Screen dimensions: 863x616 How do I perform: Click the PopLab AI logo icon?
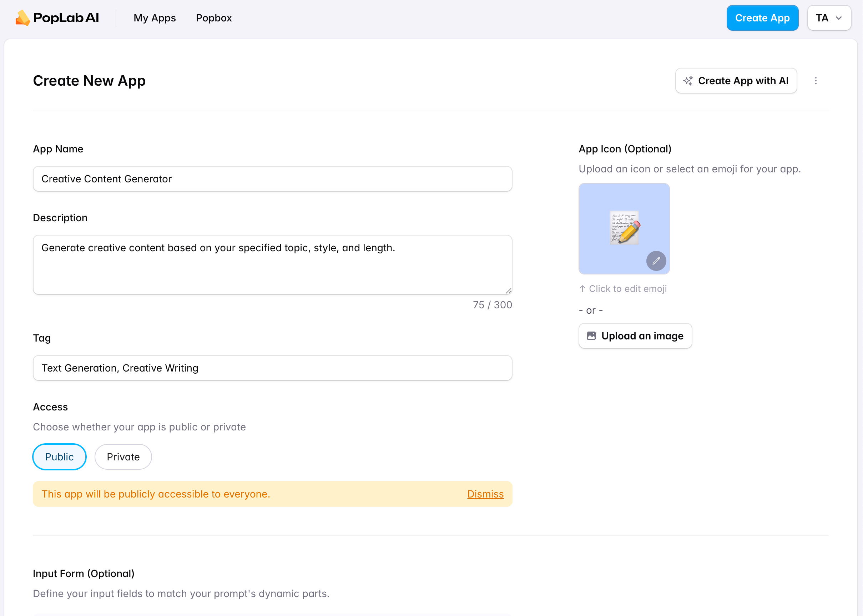pyautogui.click(x=22, y=18)
